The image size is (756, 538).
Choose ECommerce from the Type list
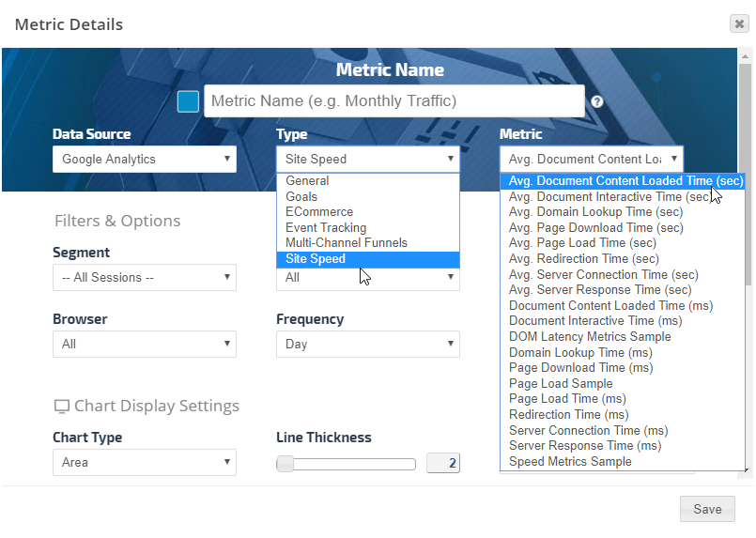tap(319, 212)
